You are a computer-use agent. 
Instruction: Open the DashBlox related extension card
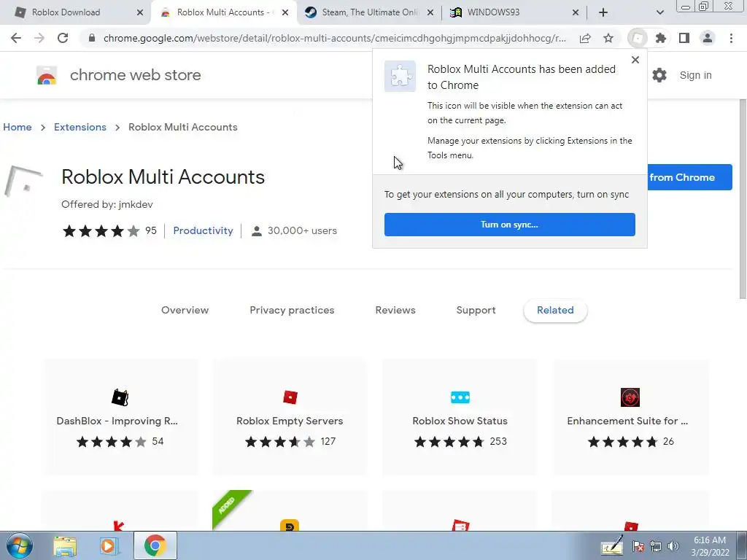tap(120, 417)
